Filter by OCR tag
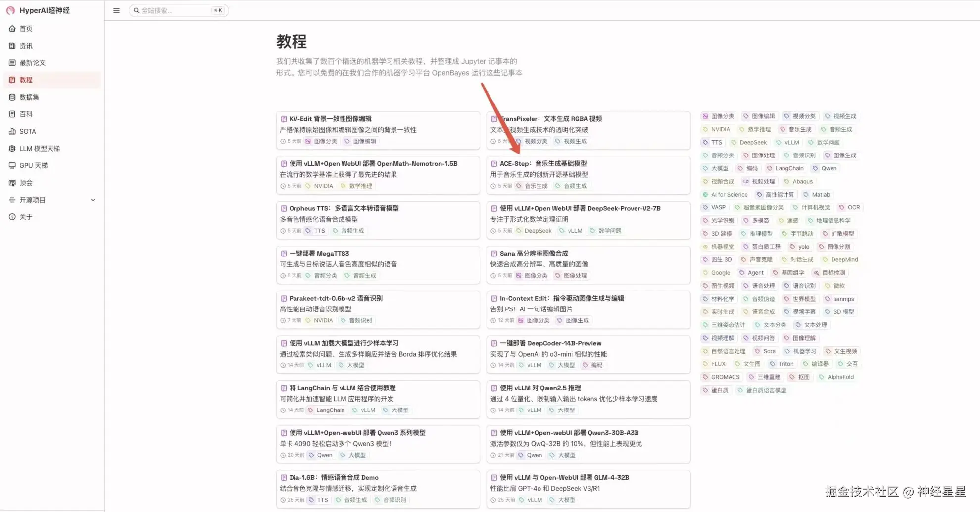The height and width of the screenshot is (512, 980). pos(850,207)
